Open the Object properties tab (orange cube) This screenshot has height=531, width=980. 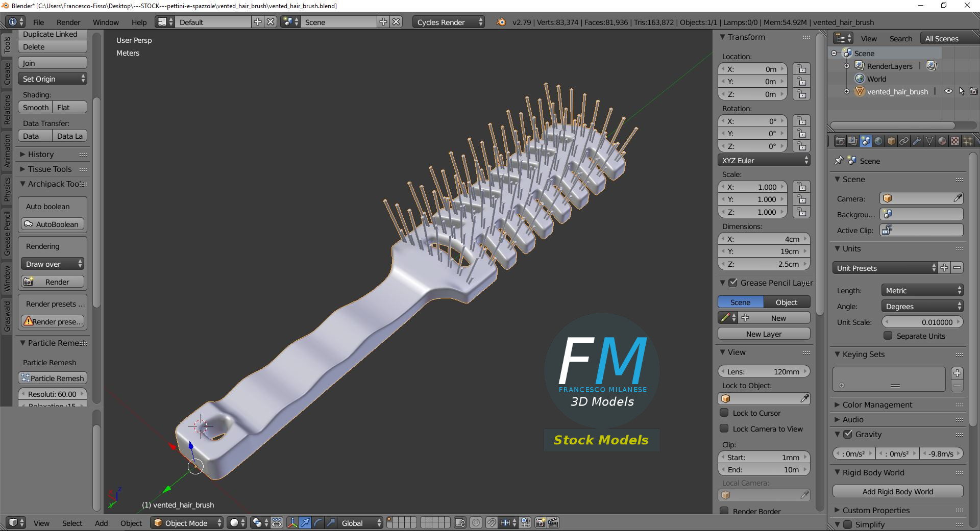(x=891, y=141)
